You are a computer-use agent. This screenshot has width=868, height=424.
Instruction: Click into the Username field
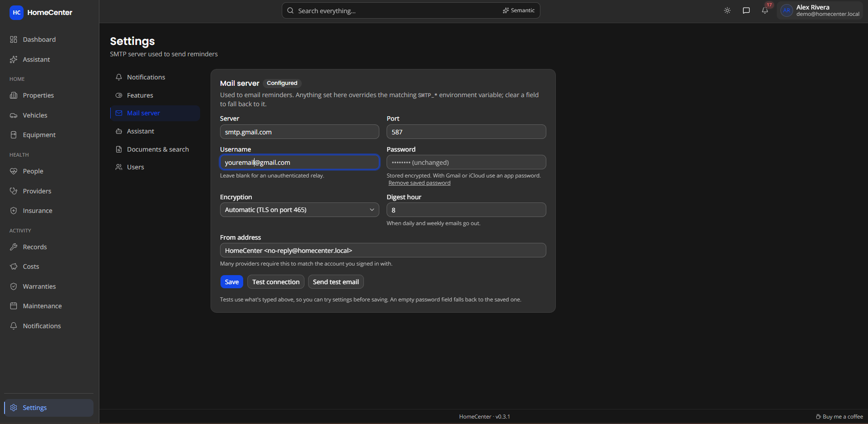(x=299, y=162)
